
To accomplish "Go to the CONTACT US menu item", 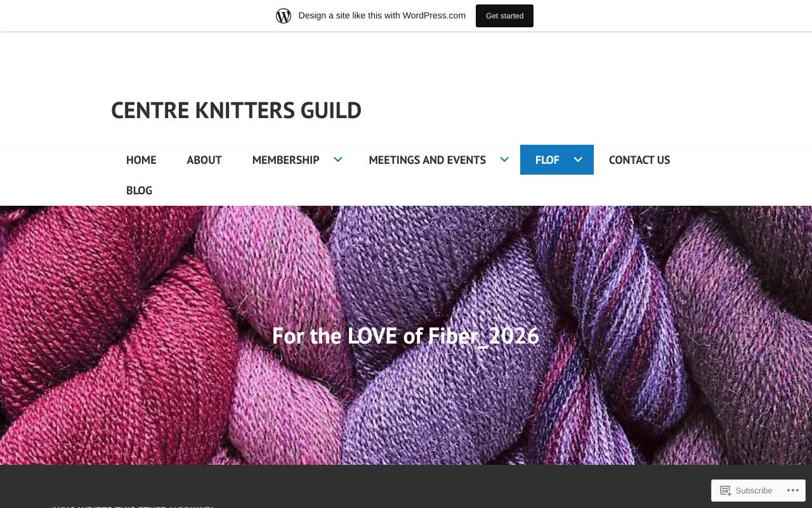I will tap(639, 159).
